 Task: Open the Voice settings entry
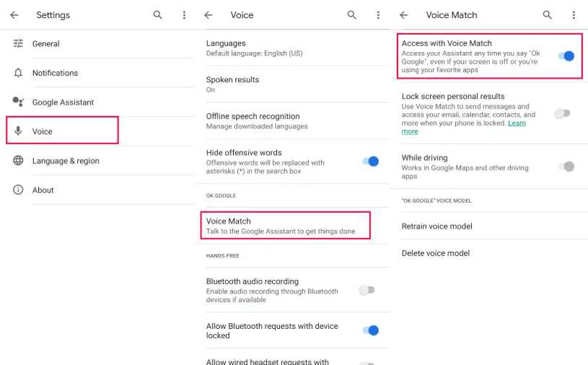[62, 131]
